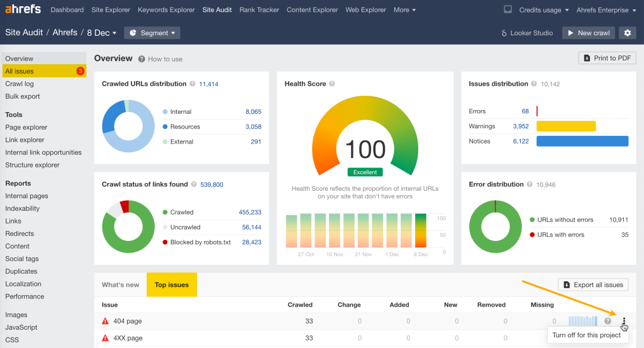This screenshot has width=644, height=348.
Task: Click help icon beside Crawled URLs distribution
Action: click(x=193, y=84)
